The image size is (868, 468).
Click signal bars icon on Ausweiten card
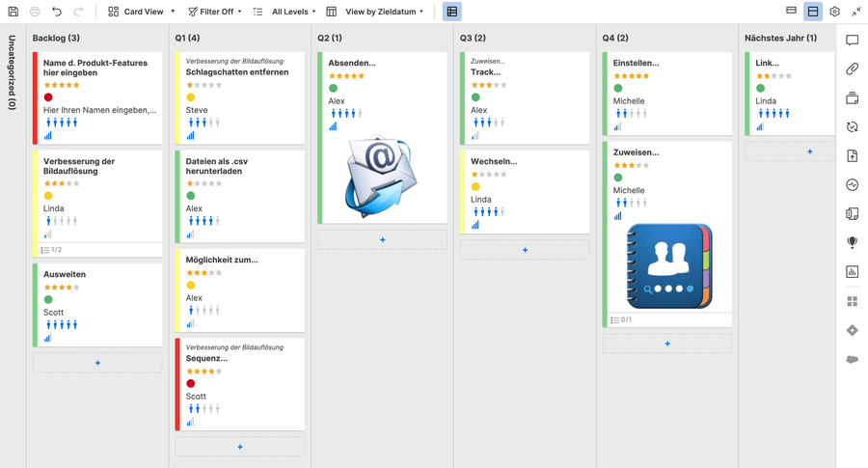(47, 338)
